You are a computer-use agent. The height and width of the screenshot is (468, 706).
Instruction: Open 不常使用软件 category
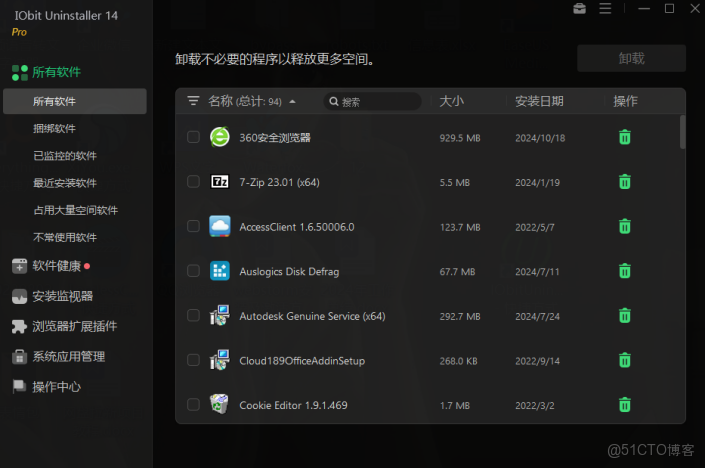coord(65,237)
